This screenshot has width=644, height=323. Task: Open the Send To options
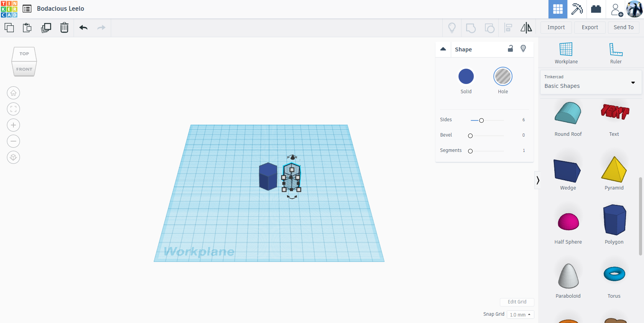tap(624, 27)
